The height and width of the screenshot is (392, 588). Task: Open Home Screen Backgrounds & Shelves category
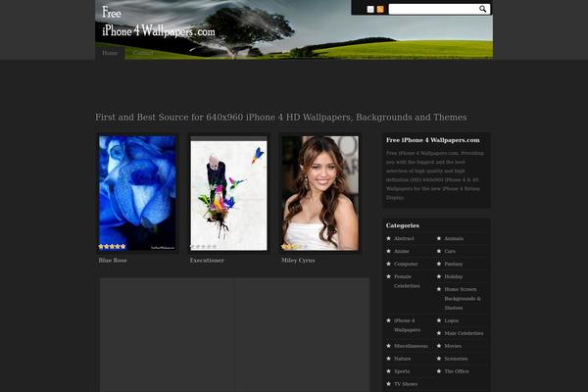click(x=463, y=299)
